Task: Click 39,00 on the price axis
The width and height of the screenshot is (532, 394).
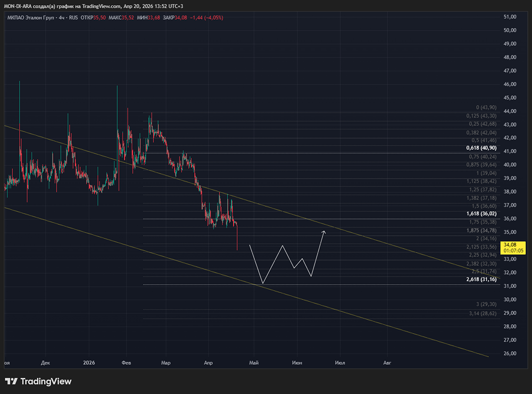Action: tap(510, 178)
